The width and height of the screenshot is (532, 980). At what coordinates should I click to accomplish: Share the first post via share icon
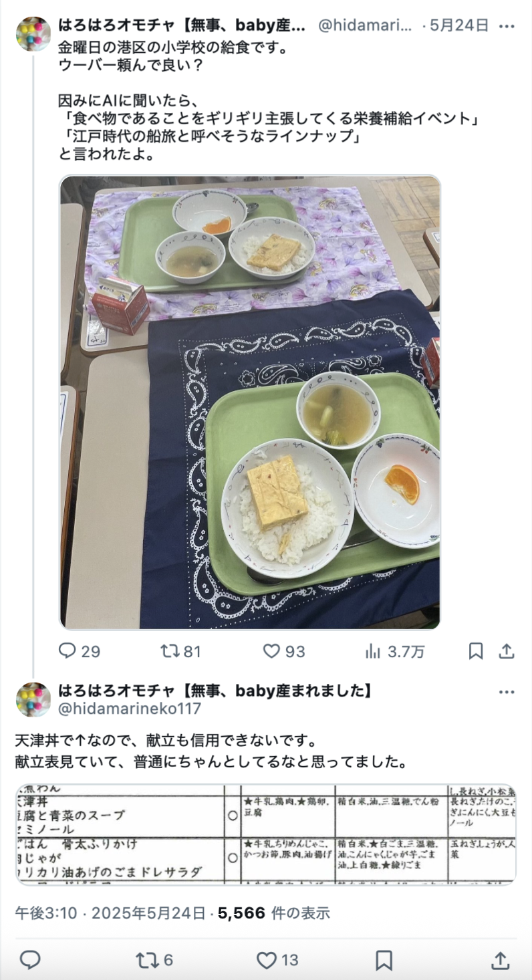[x=507, y=651]
